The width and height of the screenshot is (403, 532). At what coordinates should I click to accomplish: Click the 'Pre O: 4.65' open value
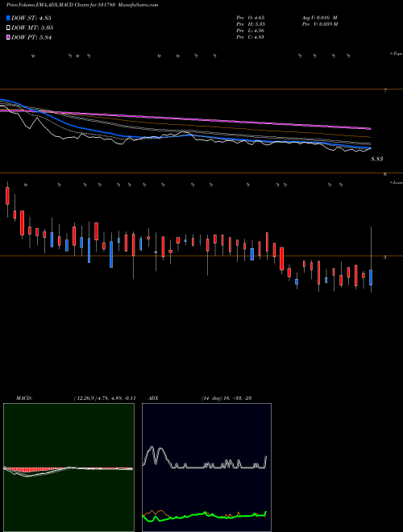[x=251, y=17]
